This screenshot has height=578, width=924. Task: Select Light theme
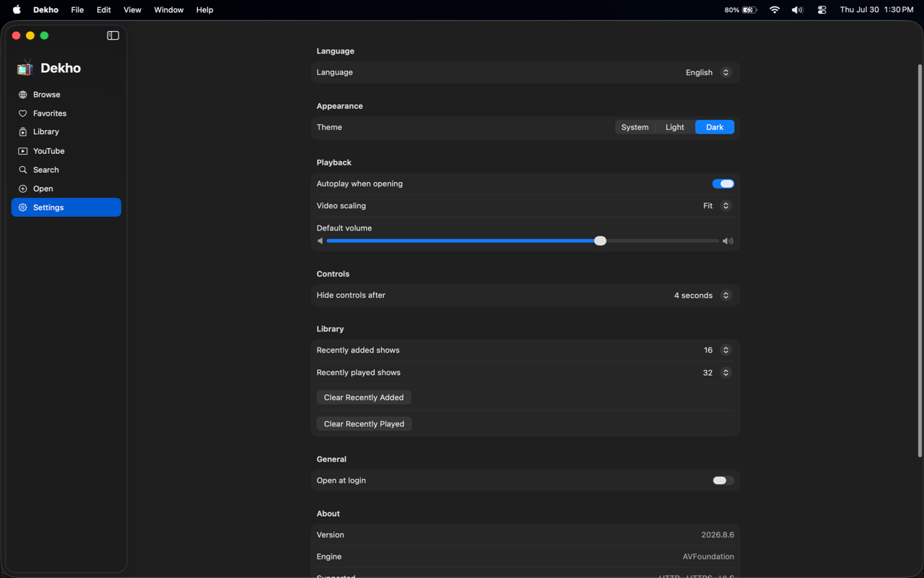click(675, 127)
